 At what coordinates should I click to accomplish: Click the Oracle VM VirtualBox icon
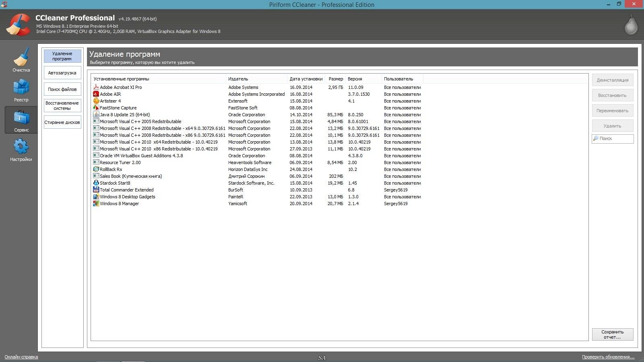pyautogui.click(x=96, y=155)
